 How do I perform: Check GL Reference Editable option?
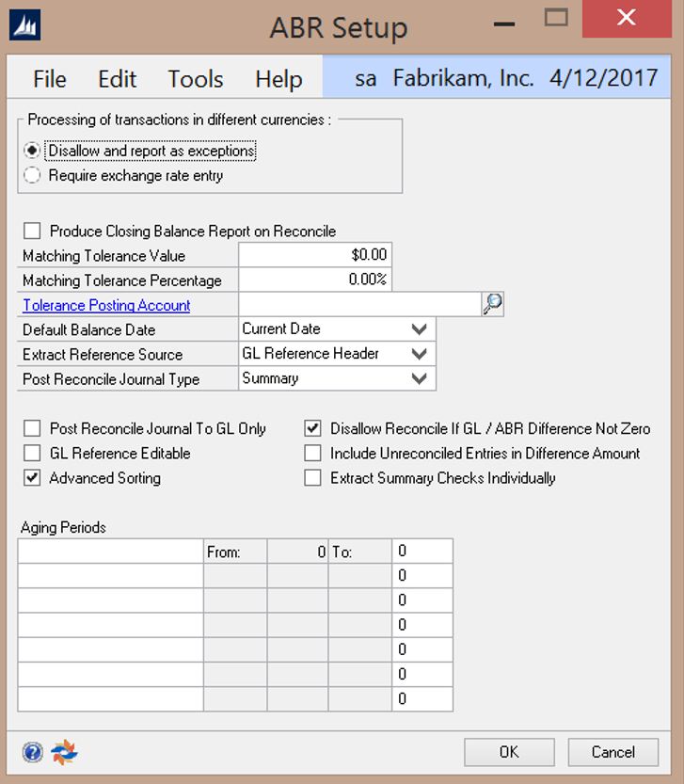coord(33,454)
